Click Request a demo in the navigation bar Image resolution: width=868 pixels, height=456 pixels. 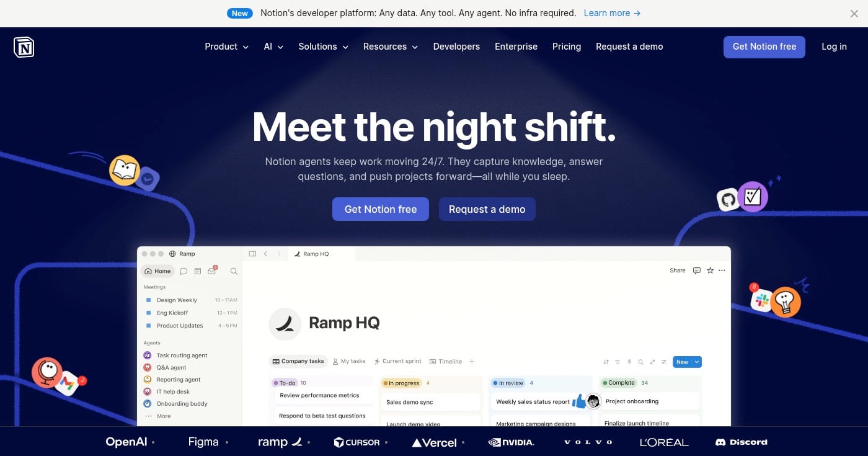[629, 47]
